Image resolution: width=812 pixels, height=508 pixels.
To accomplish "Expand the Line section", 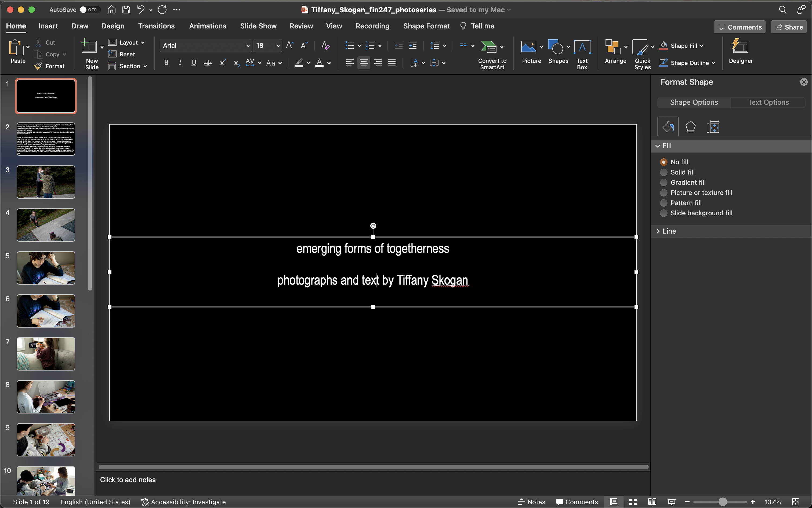I will [658, 231].
